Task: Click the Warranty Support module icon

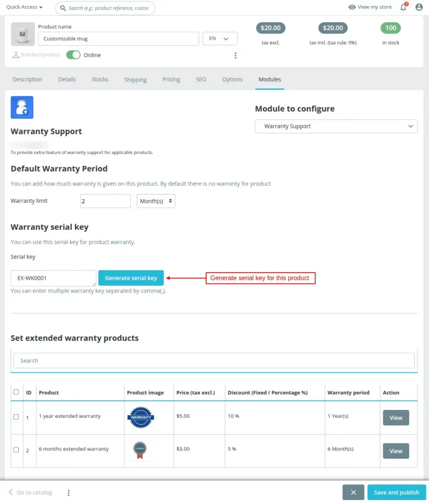Action: [22, 107]
